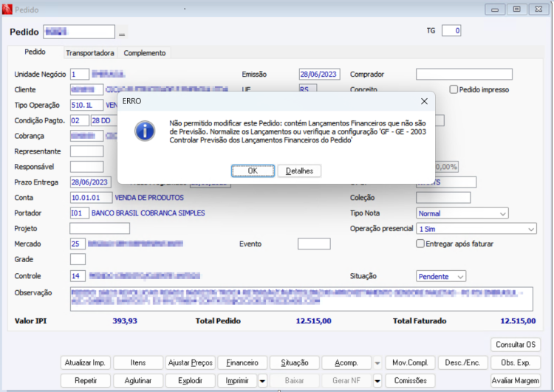Switch to the Transportadora tab
The image size is (554, 392).
(89, 53)
